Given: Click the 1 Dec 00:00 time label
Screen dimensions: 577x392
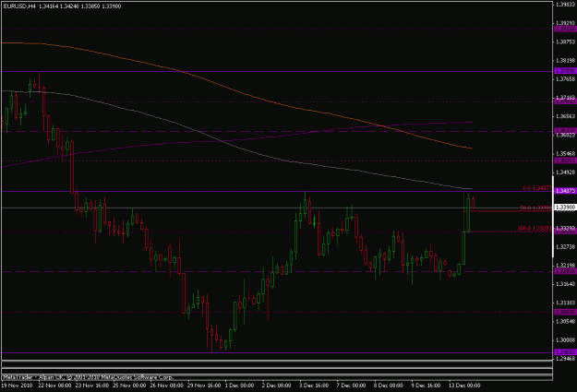Looking at the screenshot, I should [x=239, y=386].
